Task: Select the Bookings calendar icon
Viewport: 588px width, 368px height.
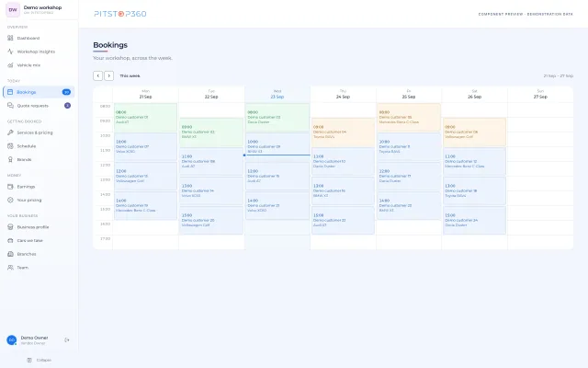Action: (x=10, y=92)
